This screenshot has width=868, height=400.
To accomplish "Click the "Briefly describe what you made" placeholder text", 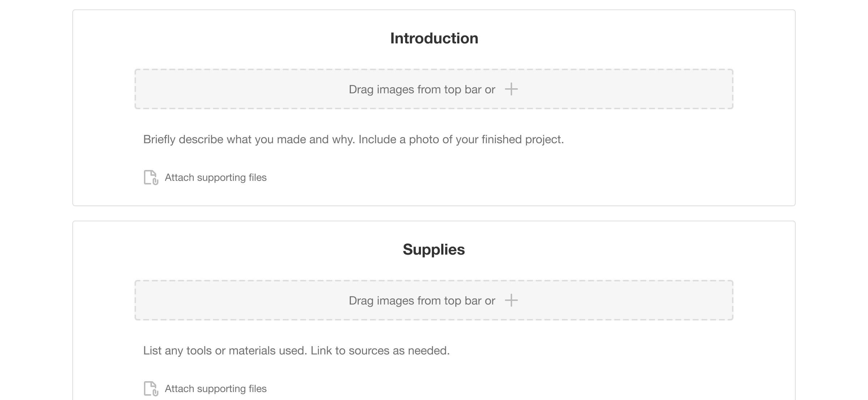I will pyautogui.click(x=354, y=139).
